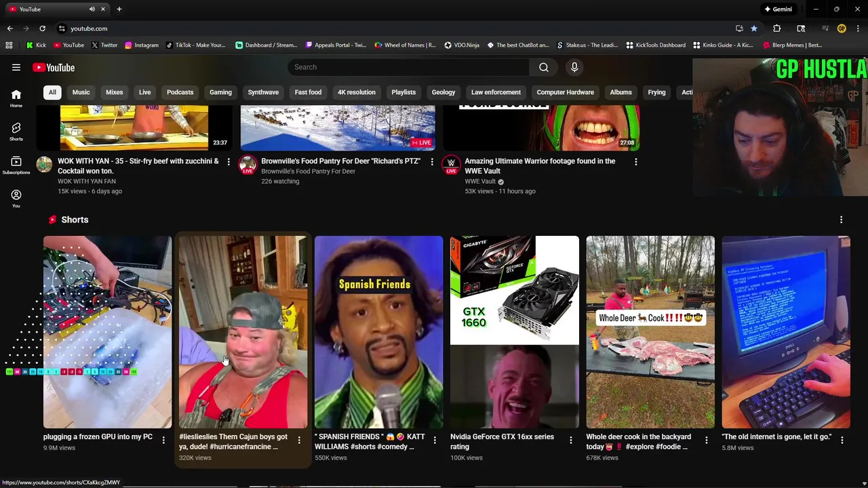
Task: Open options for GTX 16xx rating short
Action: pyautogui.click(x=570, y=440)
